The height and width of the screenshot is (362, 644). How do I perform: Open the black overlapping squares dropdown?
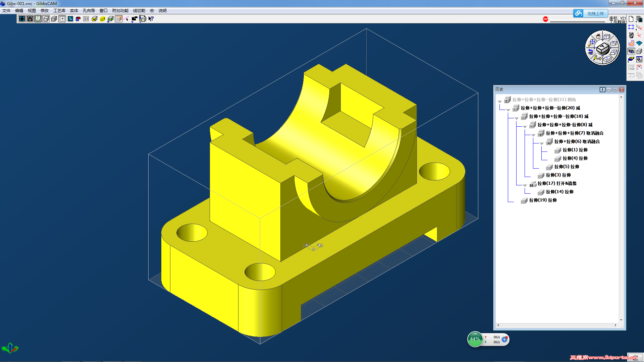pyautogui.click(x=135, y=19)
